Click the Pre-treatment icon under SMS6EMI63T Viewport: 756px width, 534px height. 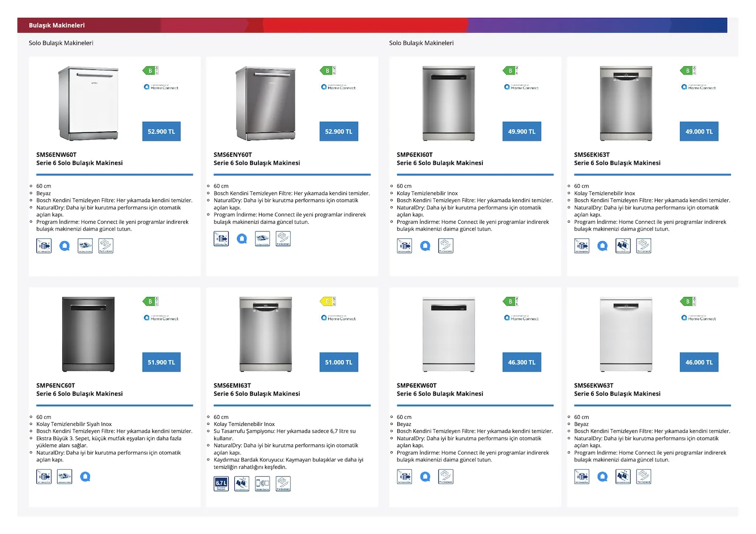283,484
